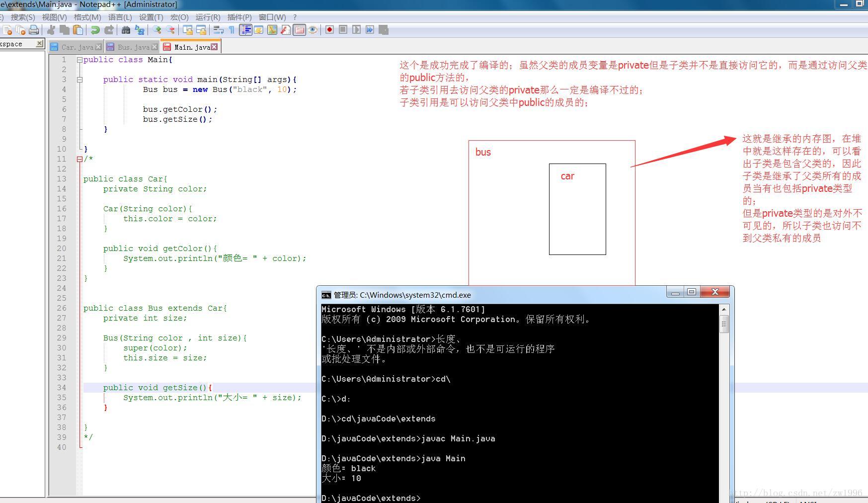Open the Document Map toolbar icon
Screen dimensions: 868x503
[272, 30]
